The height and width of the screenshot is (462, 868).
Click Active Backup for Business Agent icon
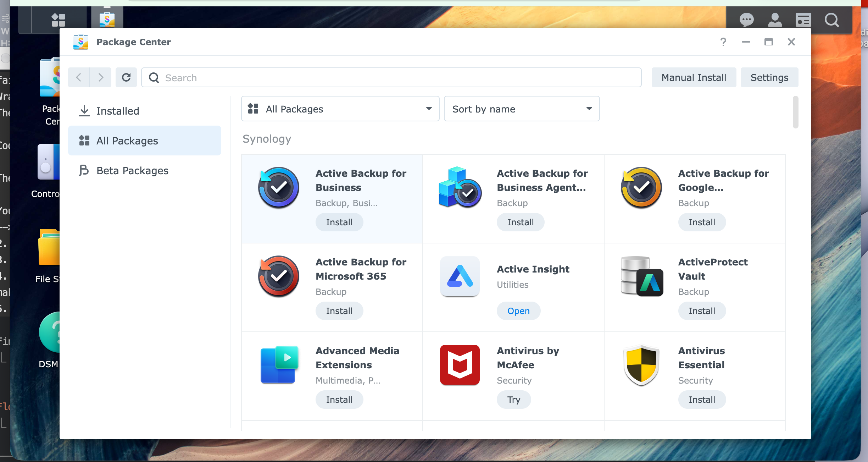460,187
